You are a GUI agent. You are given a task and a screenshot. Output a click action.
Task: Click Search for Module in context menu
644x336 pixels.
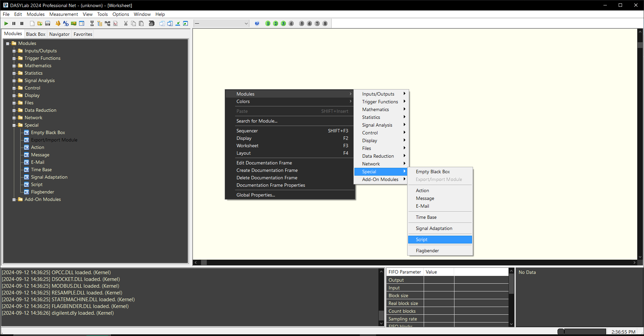(x=257, y=121)
